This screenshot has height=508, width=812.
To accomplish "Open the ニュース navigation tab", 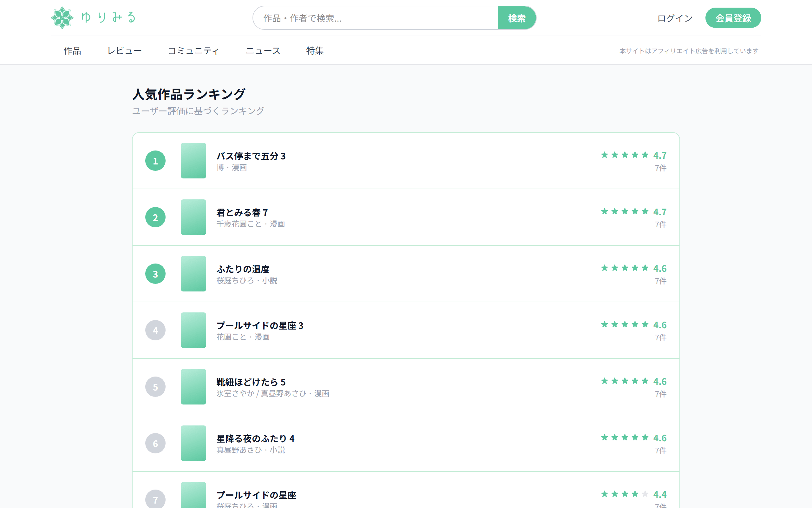I will coord(263,51).
